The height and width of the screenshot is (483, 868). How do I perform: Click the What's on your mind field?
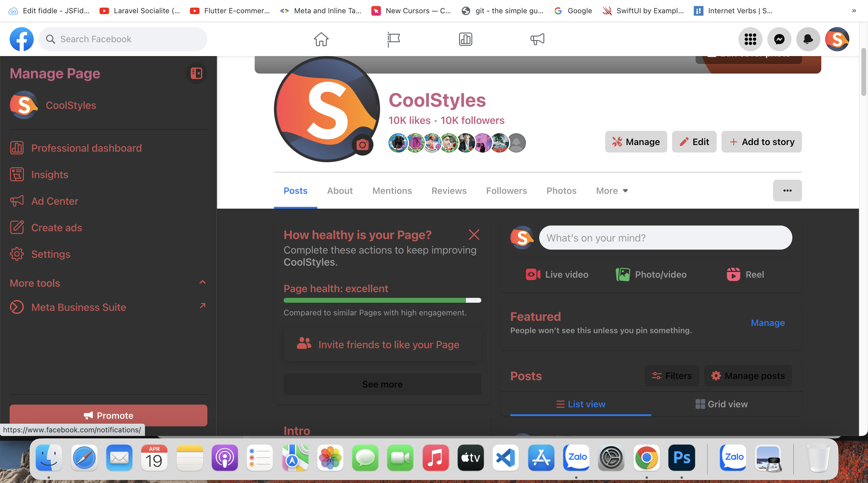665,238
